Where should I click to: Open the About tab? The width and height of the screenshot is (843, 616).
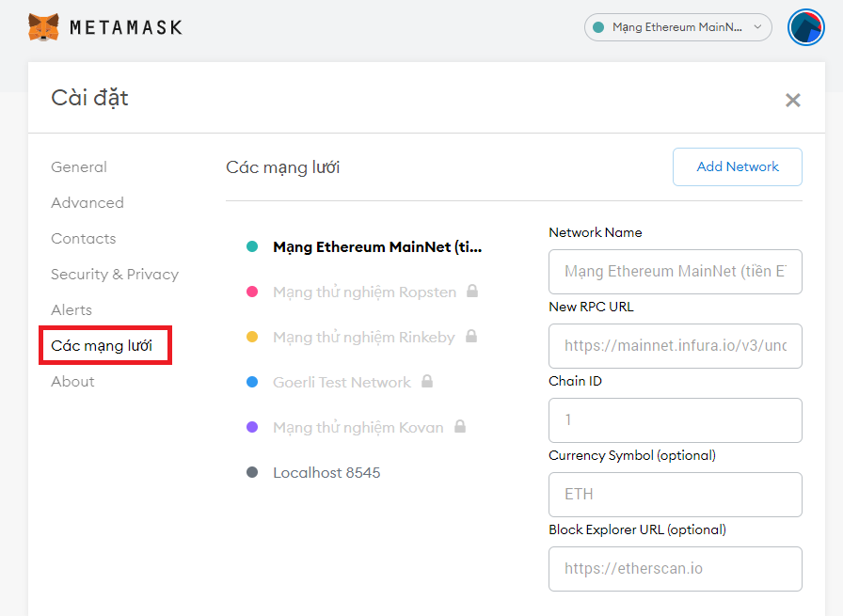[72, 382]
